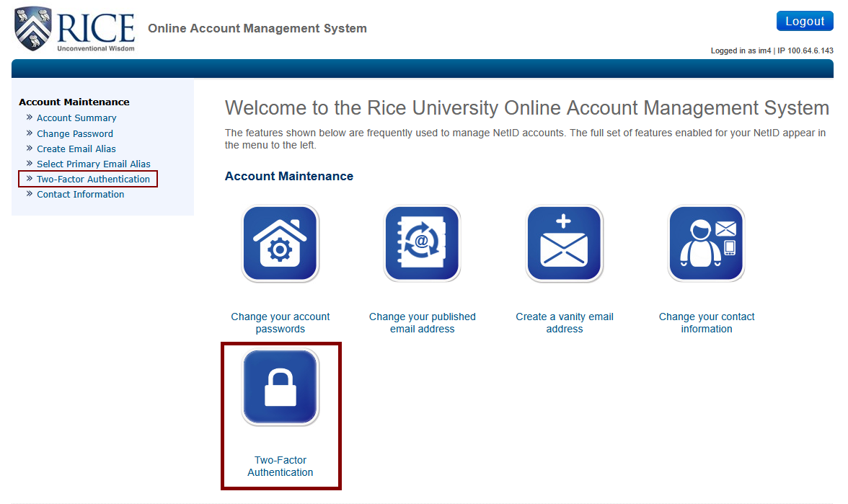Viewport: 848px width, 504px height.
Task: Select Change Password in sidebar menu
Action: click(75, 133)
